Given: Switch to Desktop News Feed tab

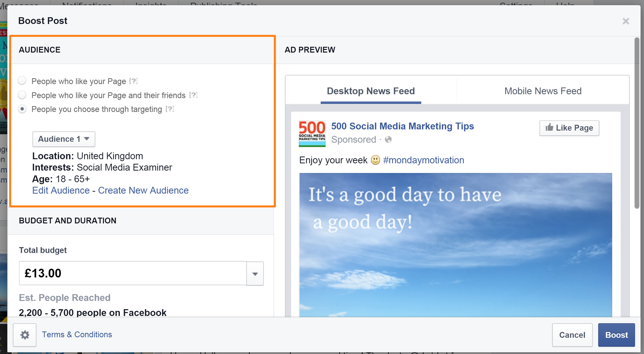Looking at the screenshot, I should point(371,91).
